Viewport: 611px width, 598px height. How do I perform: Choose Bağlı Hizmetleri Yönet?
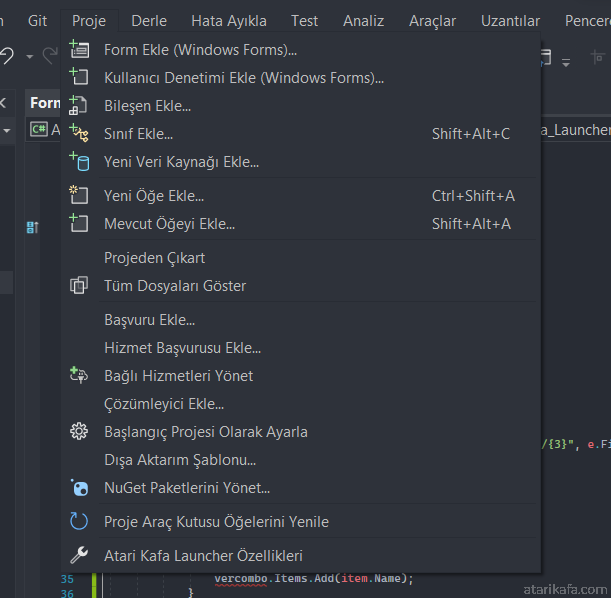300,376
